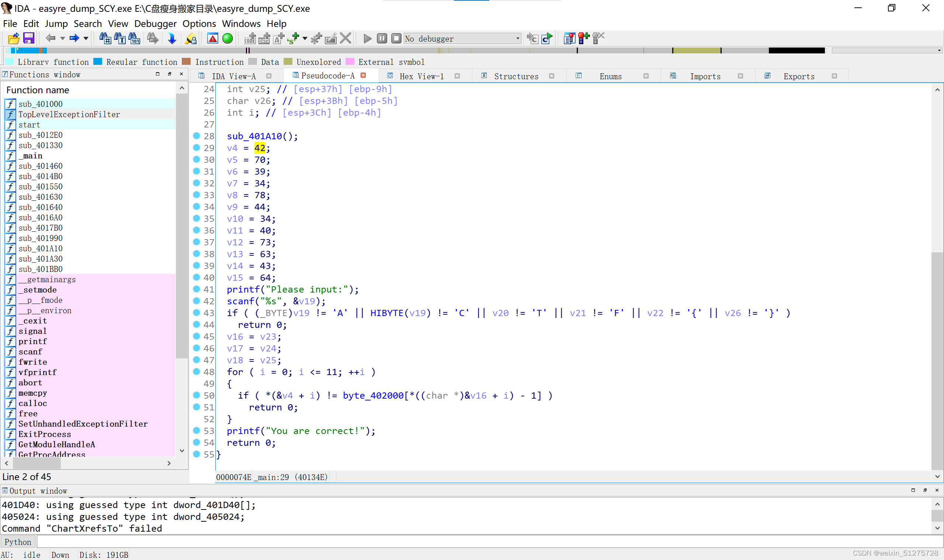
Task: Click the Open file folder icon
Action: pyautogui.click(x=14, y=38)
